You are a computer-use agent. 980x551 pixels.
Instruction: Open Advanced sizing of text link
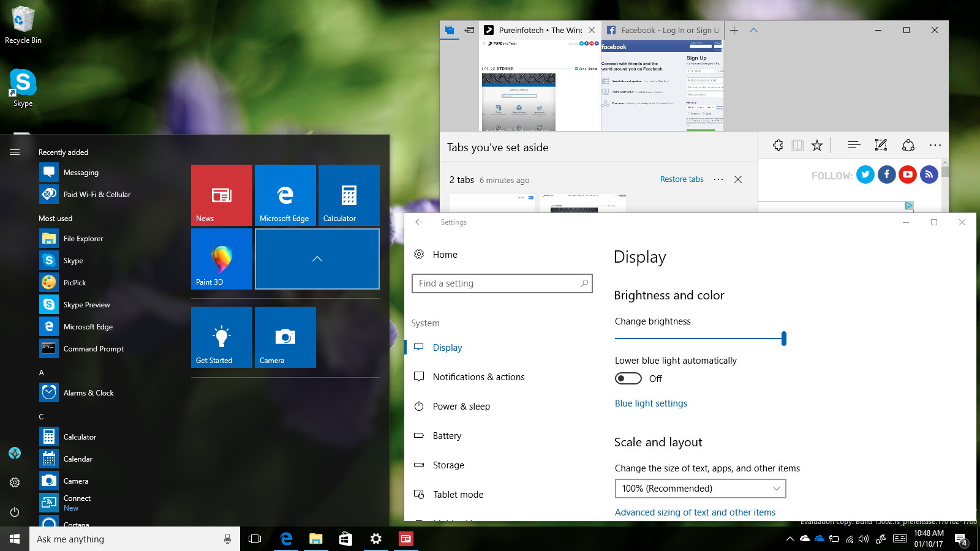[695, 512]
